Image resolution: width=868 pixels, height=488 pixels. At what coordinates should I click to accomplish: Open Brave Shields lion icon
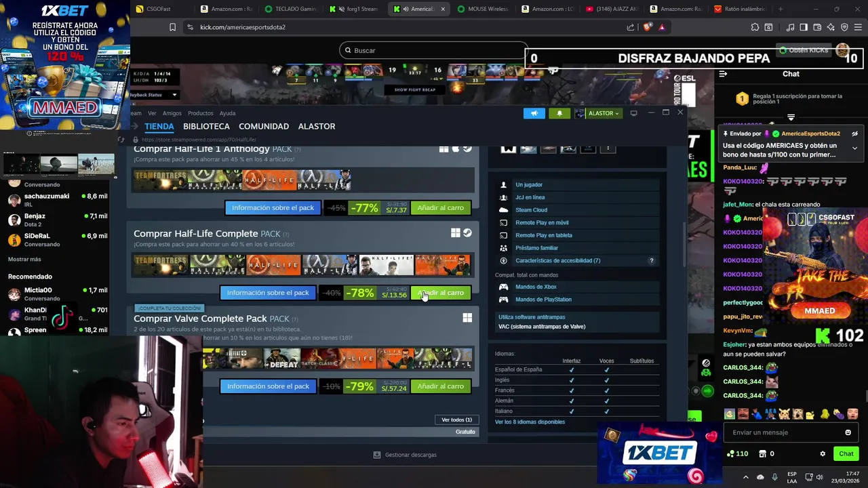click(x=647, y=27)
